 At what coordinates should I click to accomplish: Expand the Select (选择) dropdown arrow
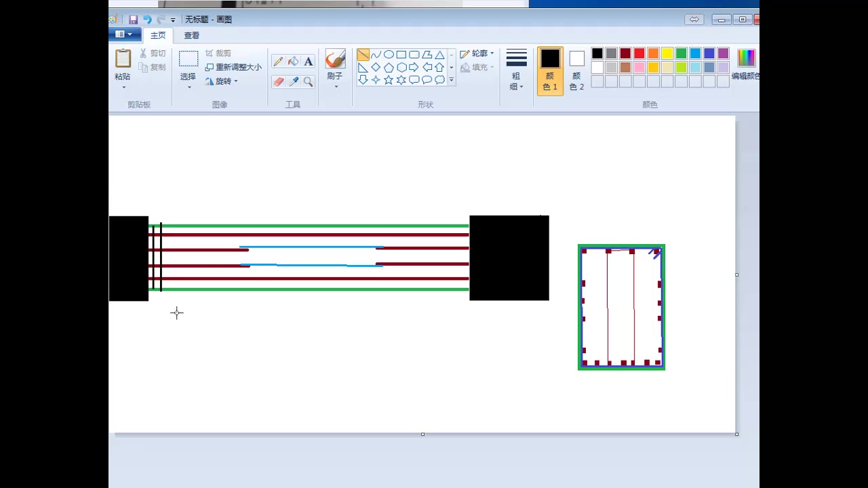point(189,87)
